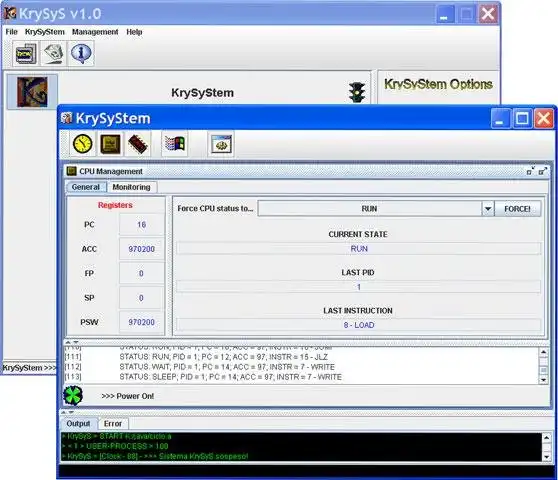The width and height of the screenshot is (558, 480).
Task: Expand the Force CPU status dropdown arrow
Action: pyautogui.click(x=488, y=209)
